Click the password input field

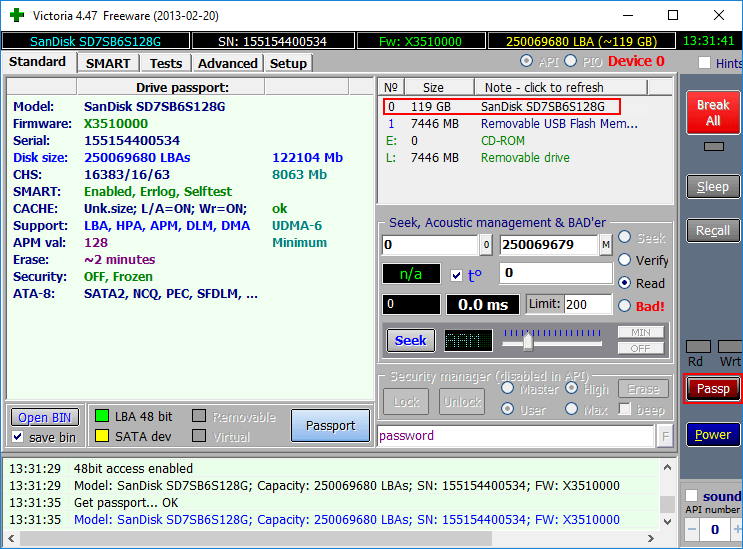(x=516, y=436)
